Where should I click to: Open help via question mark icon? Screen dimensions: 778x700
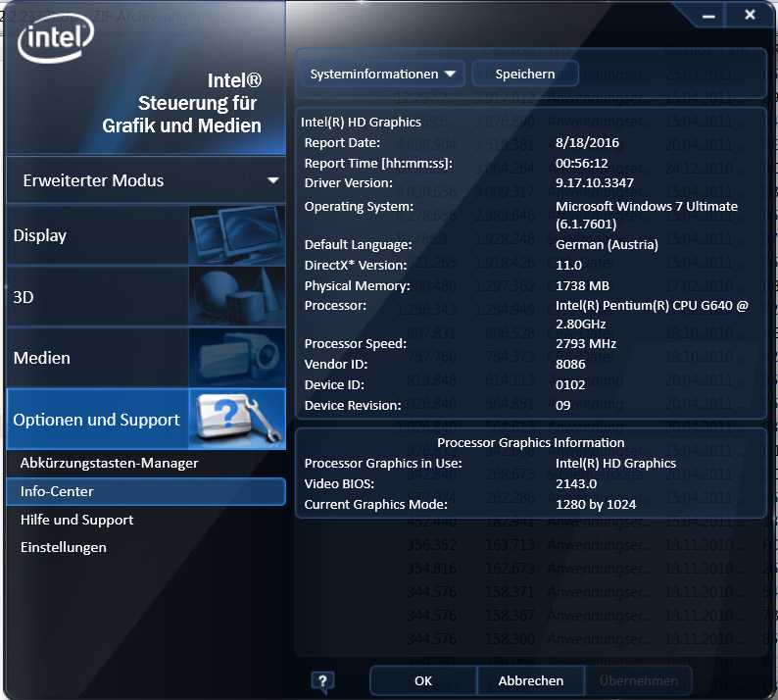[x=322, y=681]
